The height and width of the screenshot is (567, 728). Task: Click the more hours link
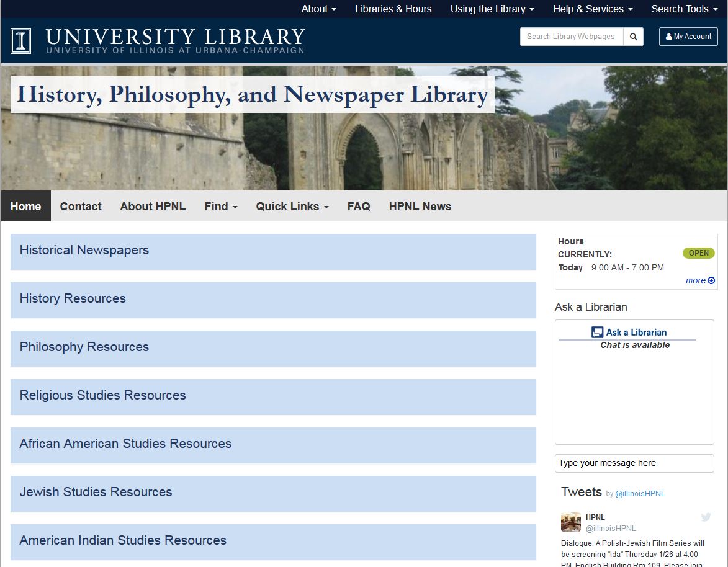pyautogui.click(x=699, y=280)
